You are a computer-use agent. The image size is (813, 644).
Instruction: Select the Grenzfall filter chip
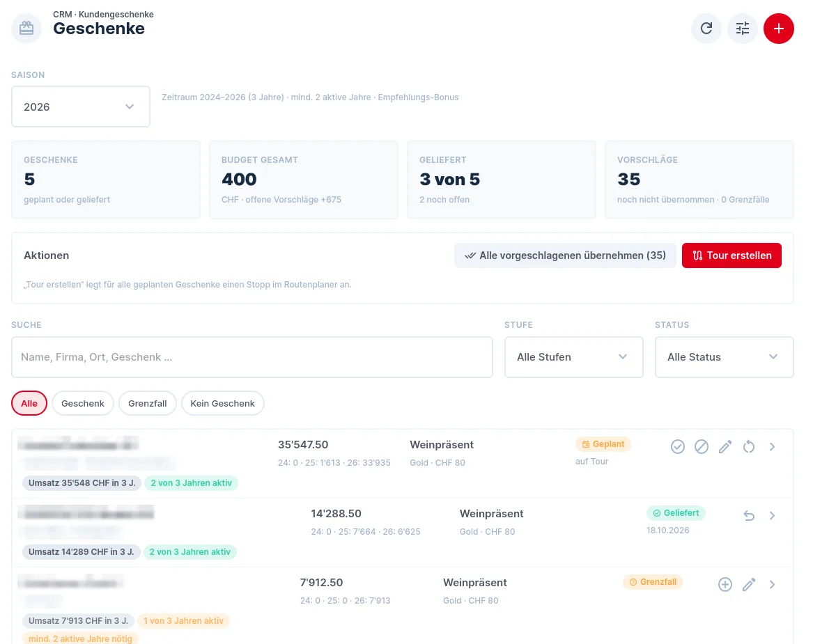tap(147, 403)
